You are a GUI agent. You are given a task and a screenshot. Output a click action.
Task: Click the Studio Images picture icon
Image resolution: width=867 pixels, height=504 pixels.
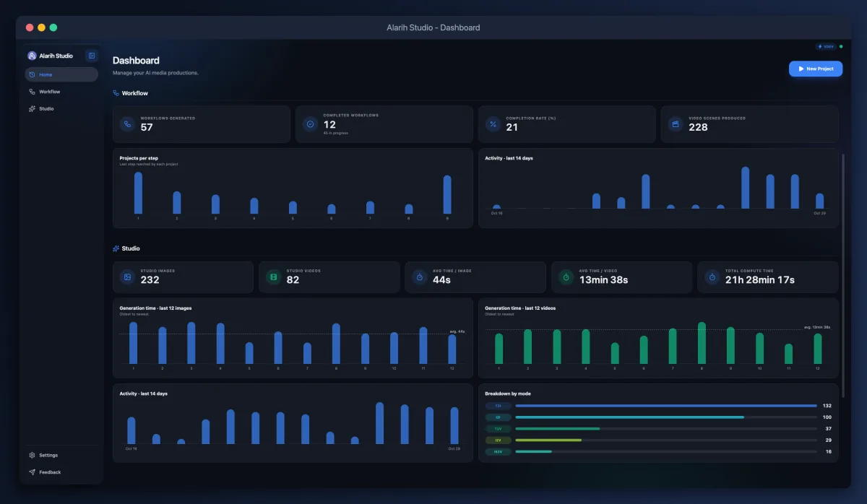(x=127, y=277)
